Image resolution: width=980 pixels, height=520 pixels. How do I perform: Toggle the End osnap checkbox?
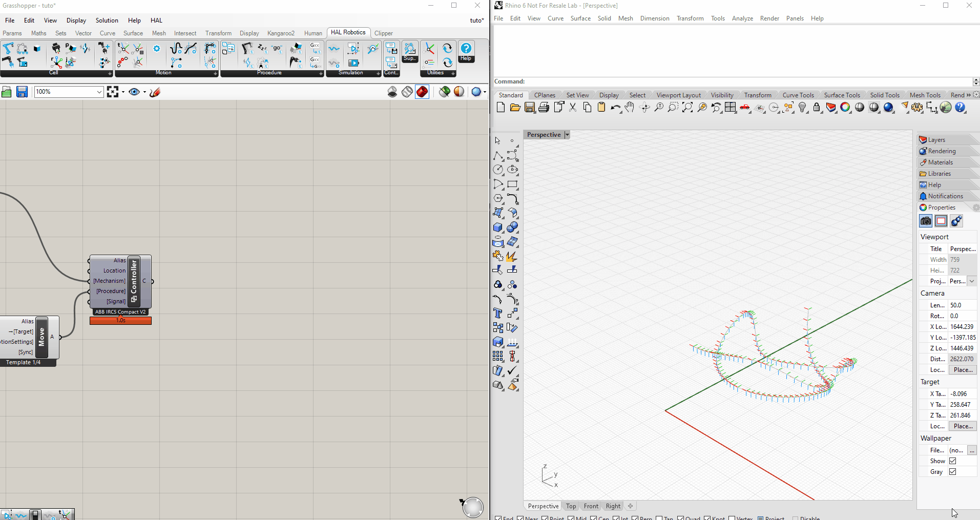(x=498, y=518)
